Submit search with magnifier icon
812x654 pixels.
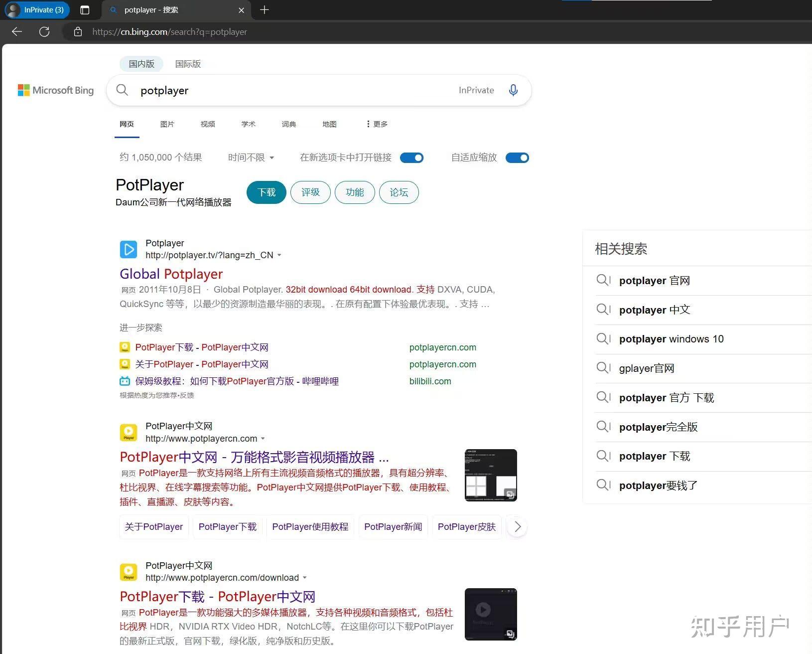point(122,90)
